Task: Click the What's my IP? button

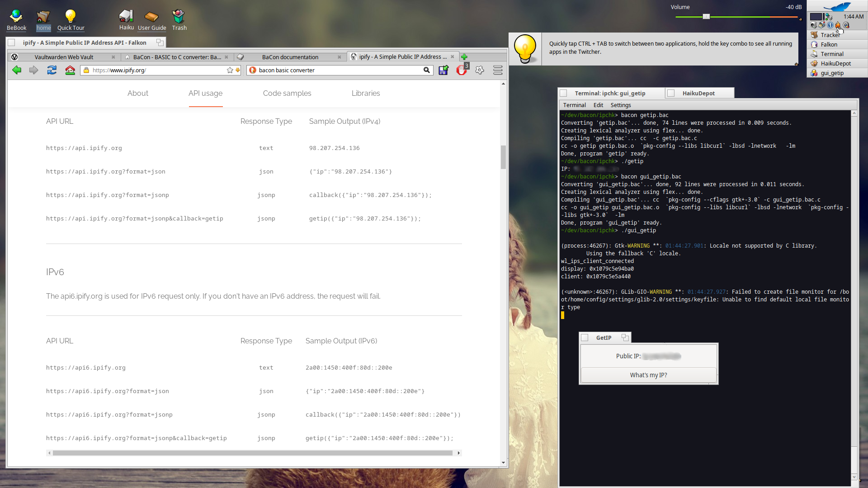Action: [648, 375]
